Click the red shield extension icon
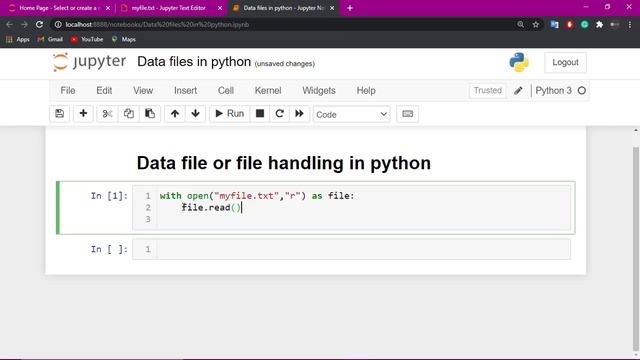This screenshot has height=360, width=640. click(x=569, y=24)
